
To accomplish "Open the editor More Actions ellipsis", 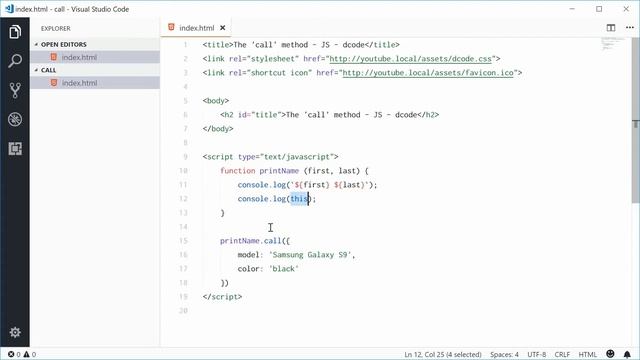I will tap(630, 28).
